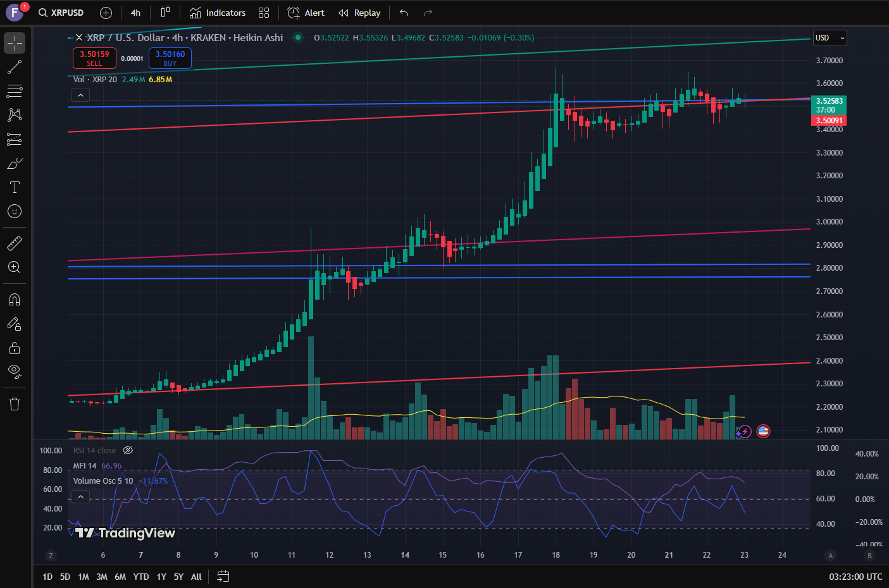
Task: Activate the zoom in tool
Action: pyautogui.click(x=15, y=267)
